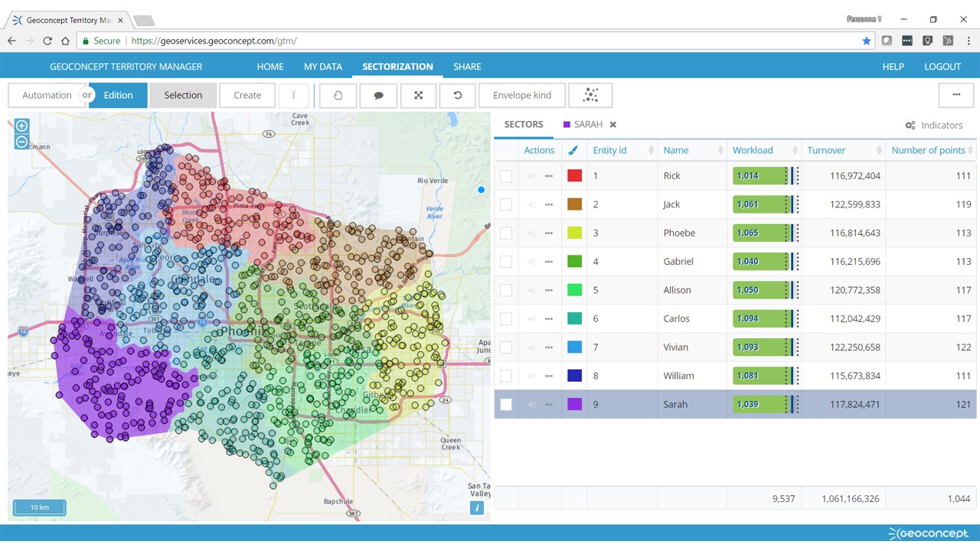Sort by the Workload column
This screenshot has width=980, height=551.
pyautogui.click(x=763, y=150)
